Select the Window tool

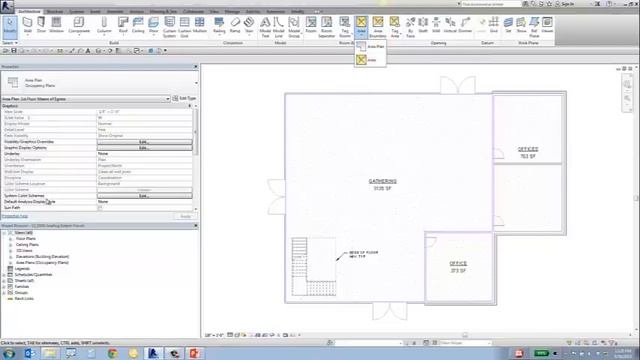tap(56, 25)
